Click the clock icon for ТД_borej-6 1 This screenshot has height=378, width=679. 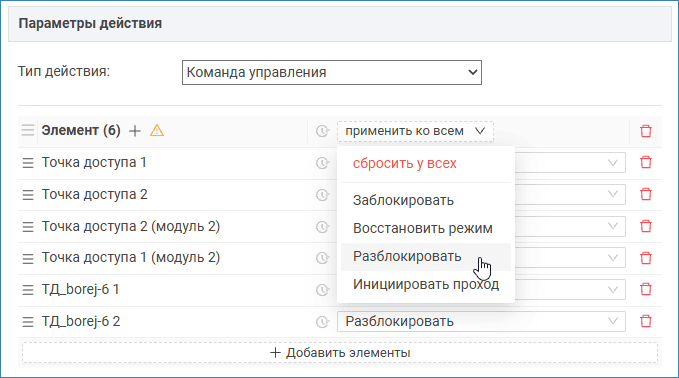pos(322,290)
